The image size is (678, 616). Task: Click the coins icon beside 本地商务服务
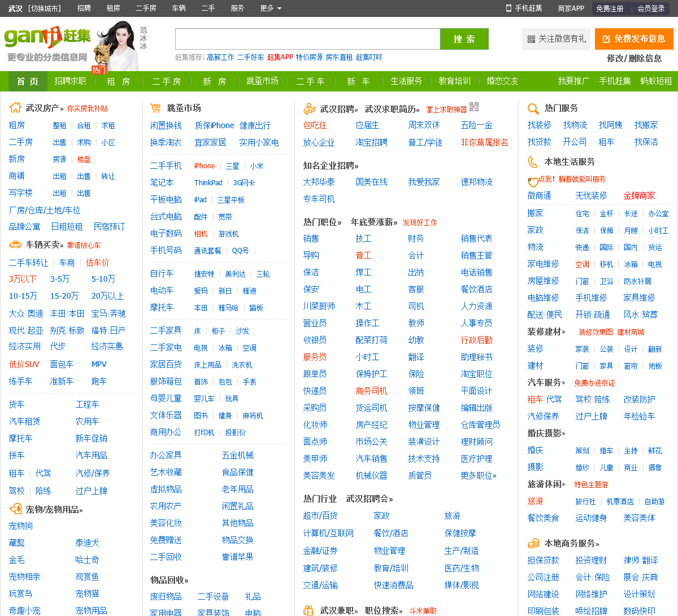tap(533, 543)
